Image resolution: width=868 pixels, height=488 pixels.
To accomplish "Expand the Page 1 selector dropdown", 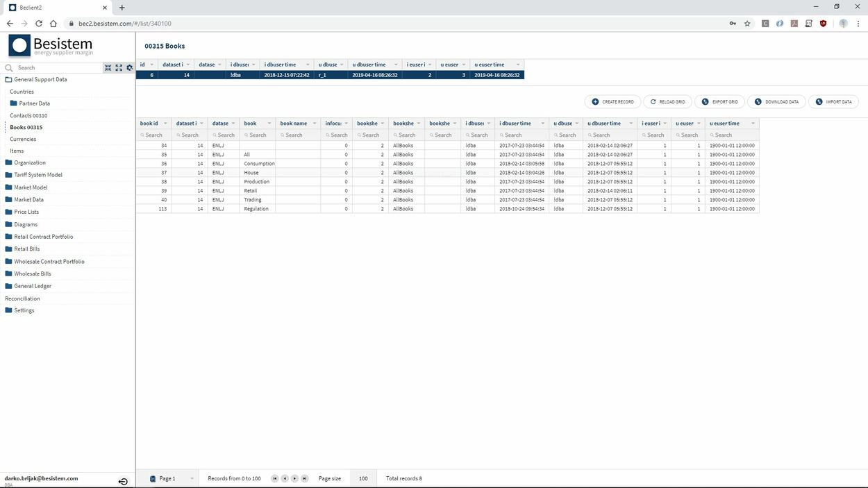I will [x=192, y=478].
